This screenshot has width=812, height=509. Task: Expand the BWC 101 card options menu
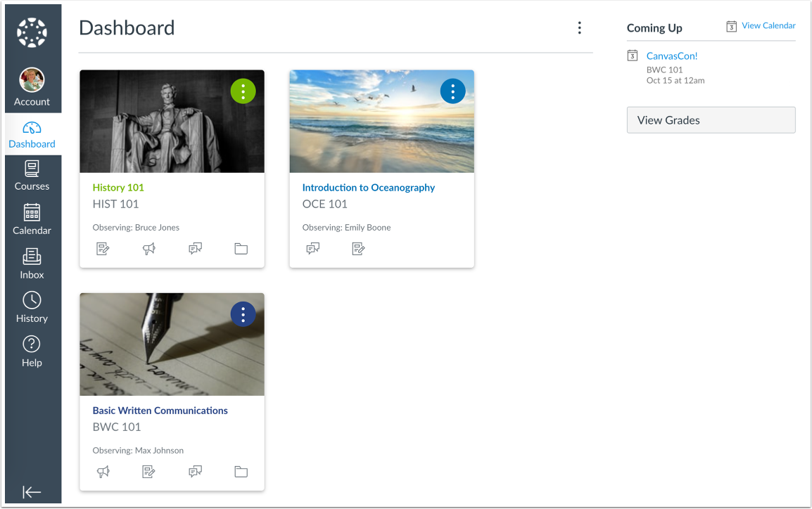[x=243, y=314]
